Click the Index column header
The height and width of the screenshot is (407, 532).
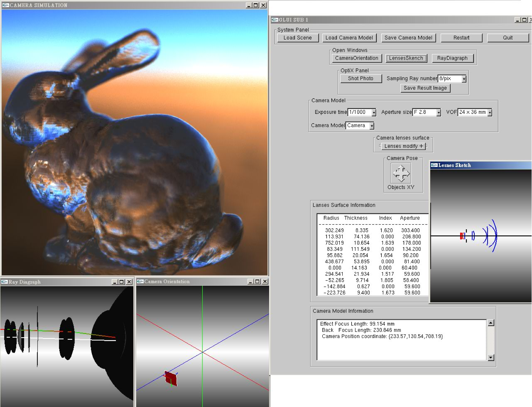pyautogui.click(x=385, y=218)
